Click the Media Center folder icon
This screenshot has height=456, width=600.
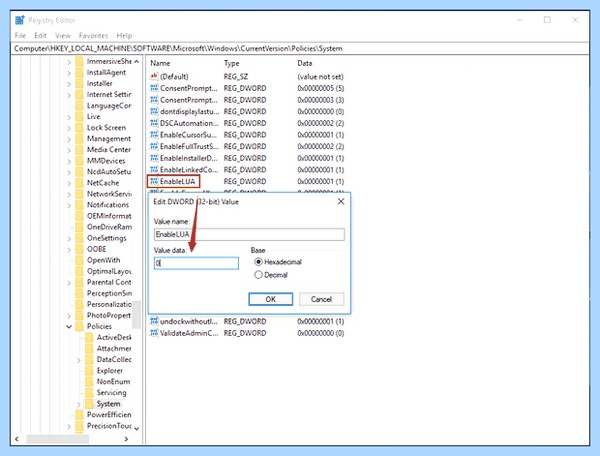(79, 150)
